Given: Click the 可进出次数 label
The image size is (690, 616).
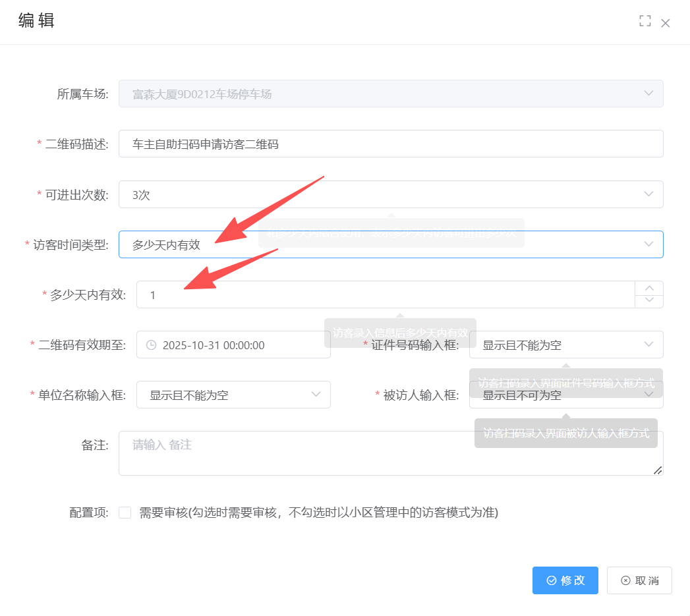Looking at the screenshot, I should point(76,195).
